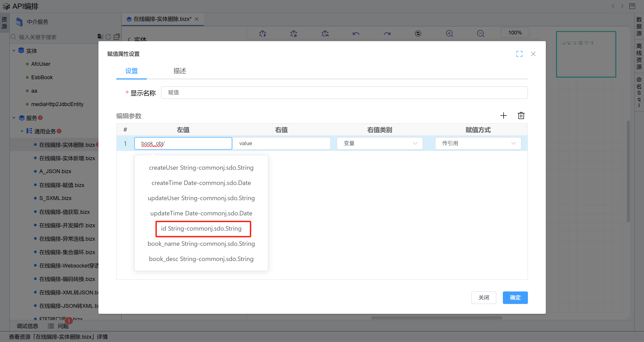Image resolution: width=644 pixels, height=342 pixels.
Task: Collapse the 实体 tree node
Action: pos(14,51)
